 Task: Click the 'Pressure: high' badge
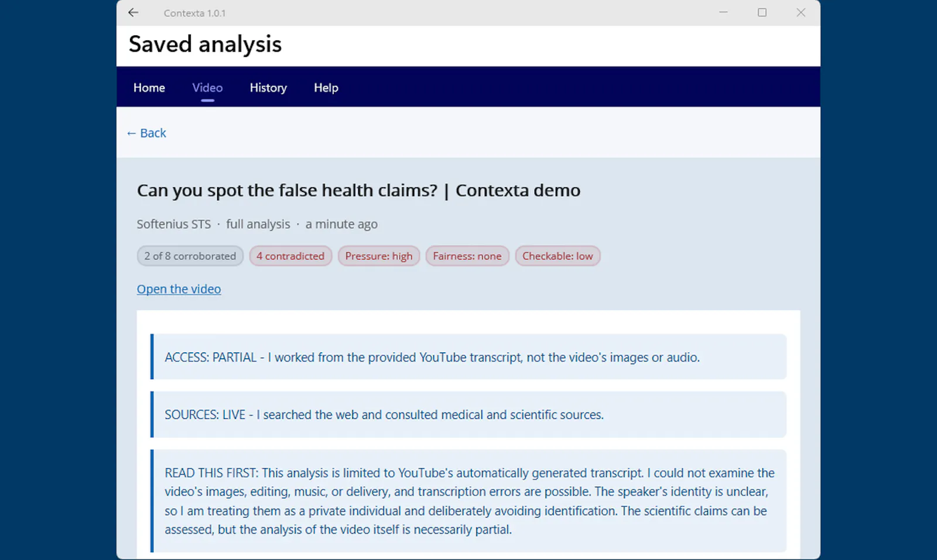[379, 256]
